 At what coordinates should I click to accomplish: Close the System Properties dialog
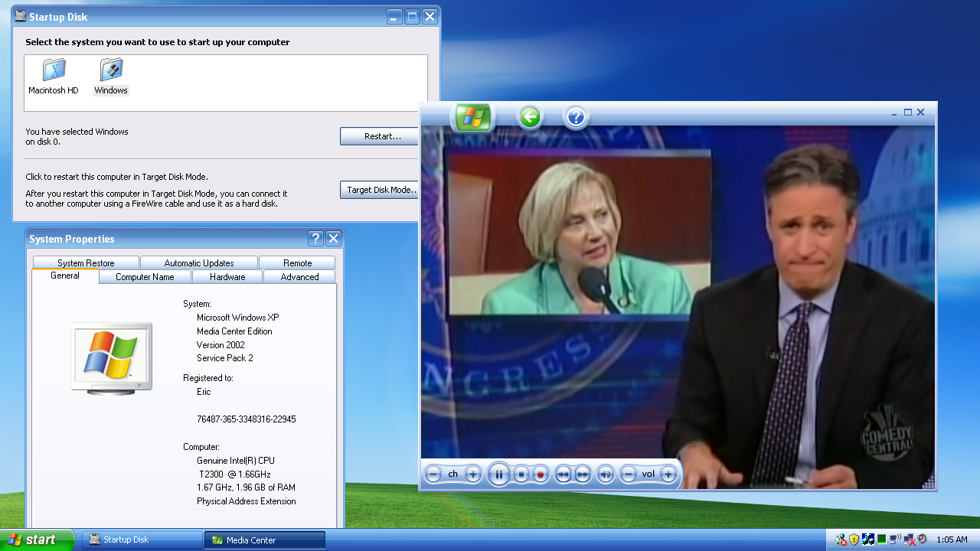click(333, 239)
